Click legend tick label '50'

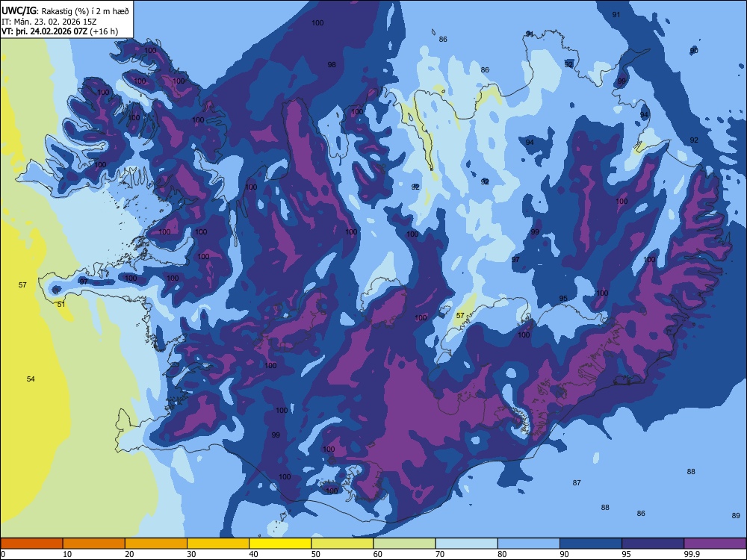[315, 554]
